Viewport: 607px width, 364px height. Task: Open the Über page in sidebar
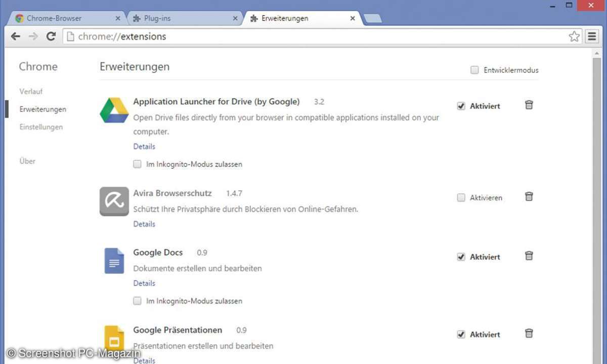pos(27,161)
